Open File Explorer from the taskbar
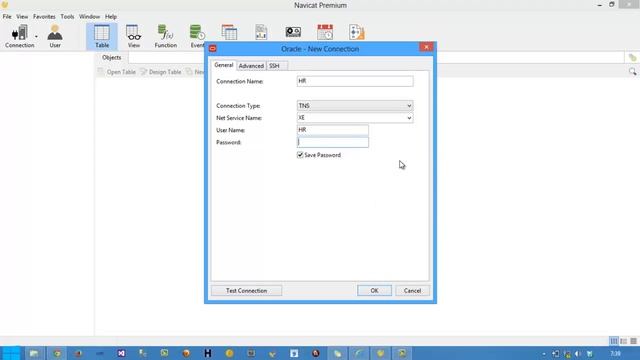 34,353
